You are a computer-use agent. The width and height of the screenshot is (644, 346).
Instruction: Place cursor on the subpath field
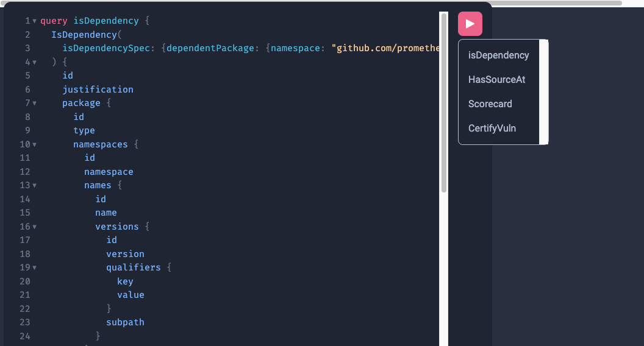coord(125,322)
